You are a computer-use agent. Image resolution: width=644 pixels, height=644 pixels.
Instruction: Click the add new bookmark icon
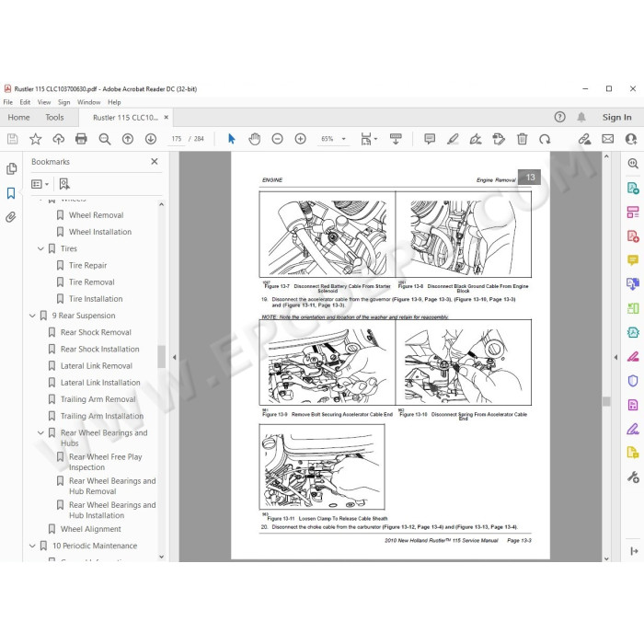pyautogui.click(x=64, y=184)
